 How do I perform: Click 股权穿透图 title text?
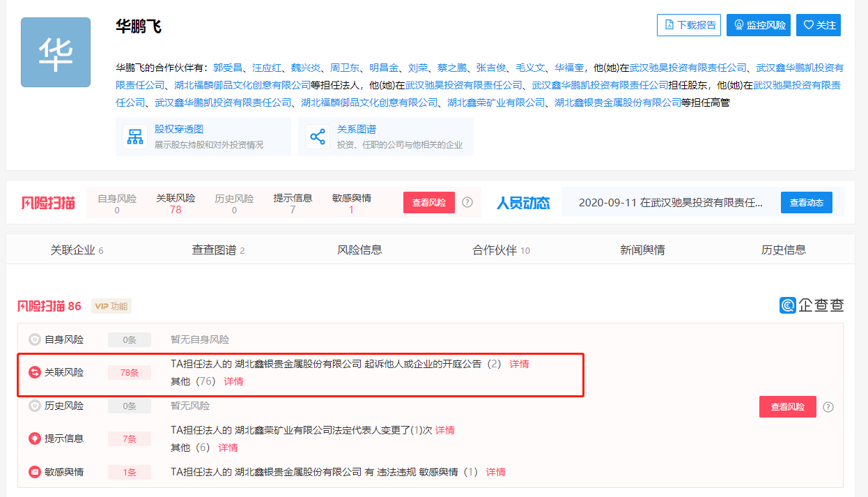click(x=179, y=130)
